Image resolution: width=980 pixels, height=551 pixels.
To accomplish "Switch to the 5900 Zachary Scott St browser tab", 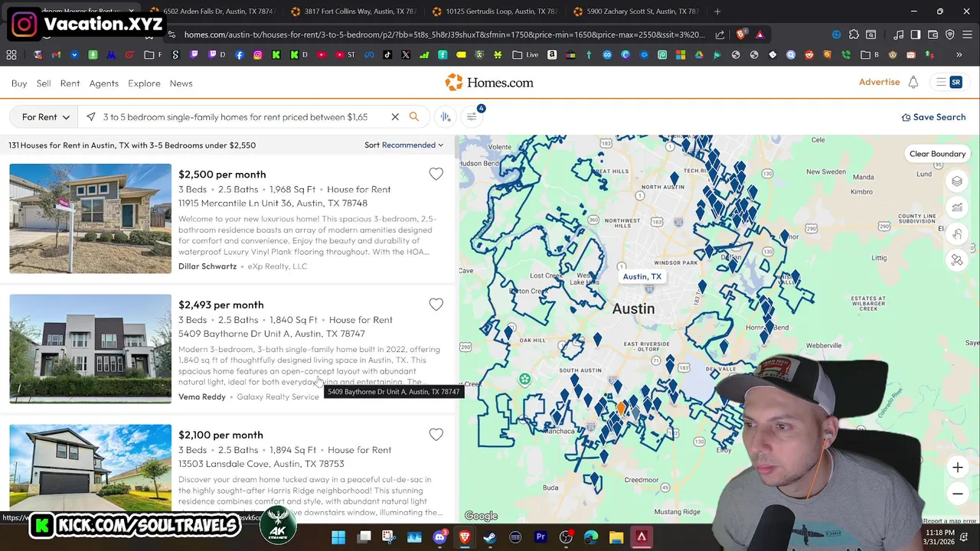I will (x=635, y=11).
